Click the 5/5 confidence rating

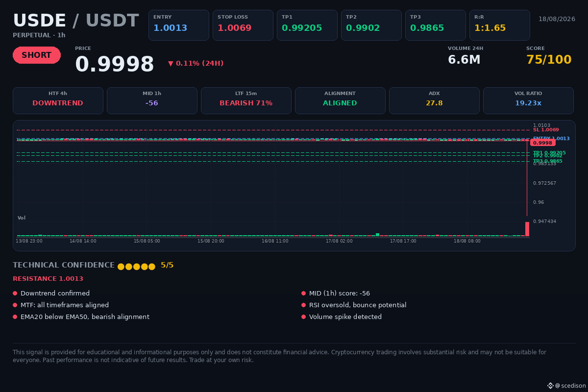[x=167, y=265]
